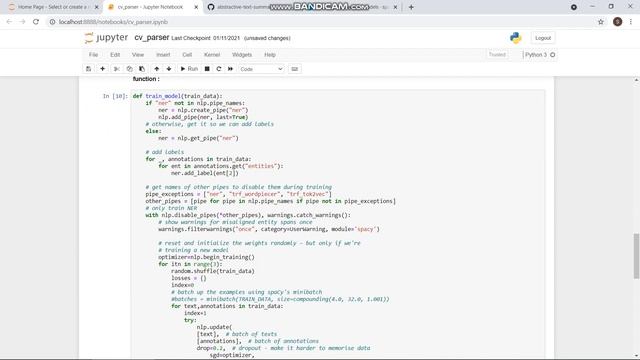Open the Help menu
This screenshot has height=360, width=640.
pyautogui.click(x=270, y=55)
